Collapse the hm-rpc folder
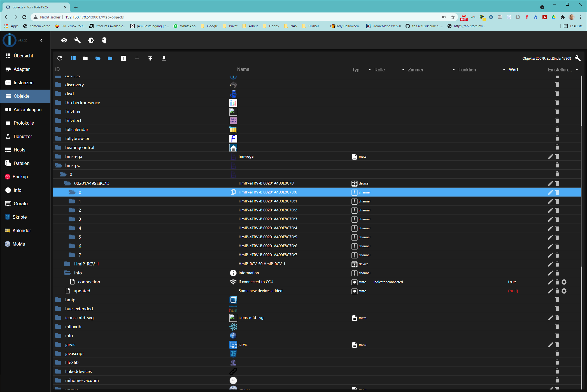 [59, 165]
